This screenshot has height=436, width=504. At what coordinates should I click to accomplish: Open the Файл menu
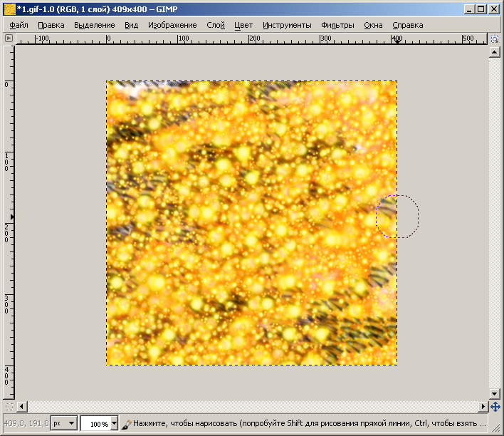19,25
